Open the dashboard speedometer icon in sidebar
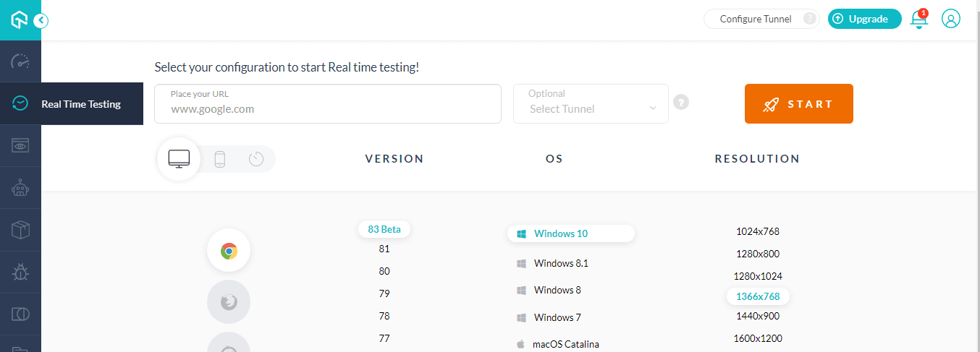The image size is (980, 352). [20, 61]
